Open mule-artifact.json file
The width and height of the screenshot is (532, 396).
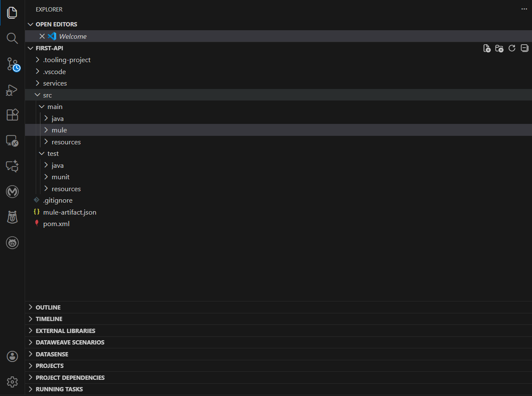[x=69, y=212]
